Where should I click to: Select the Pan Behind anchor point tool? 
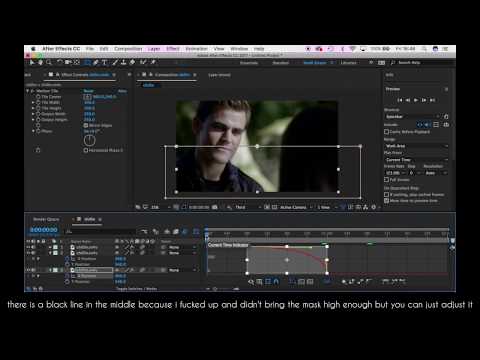pyautogui.click(x=77, y=62)
